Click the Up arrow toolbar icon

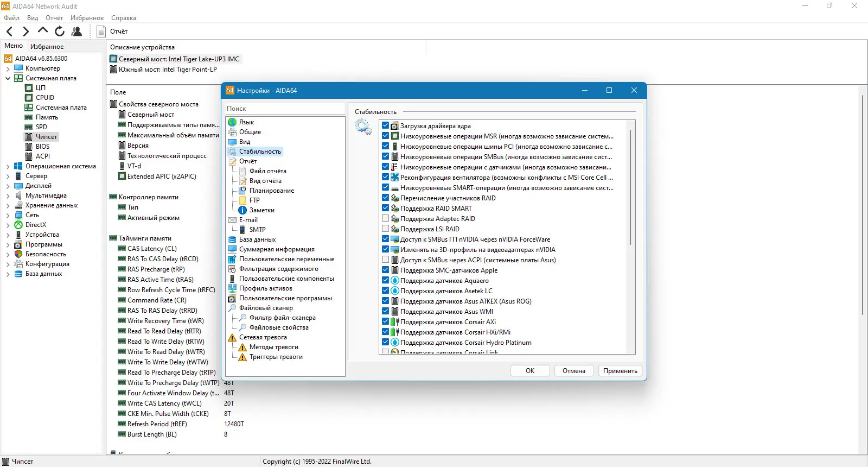43,31
